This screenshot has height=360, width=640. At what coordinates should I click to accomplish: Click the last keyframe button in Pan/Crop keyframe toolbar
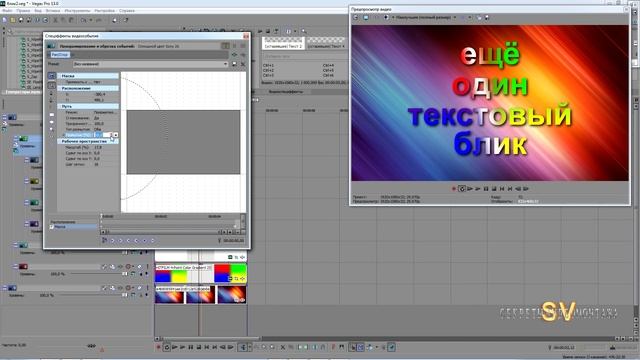(152, 241)
